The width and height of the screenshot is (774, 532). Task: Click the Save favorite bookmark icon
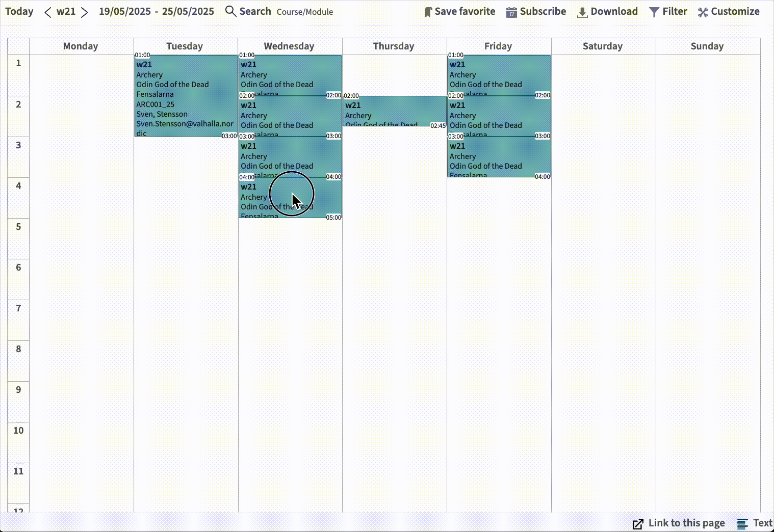pos(428,12)
